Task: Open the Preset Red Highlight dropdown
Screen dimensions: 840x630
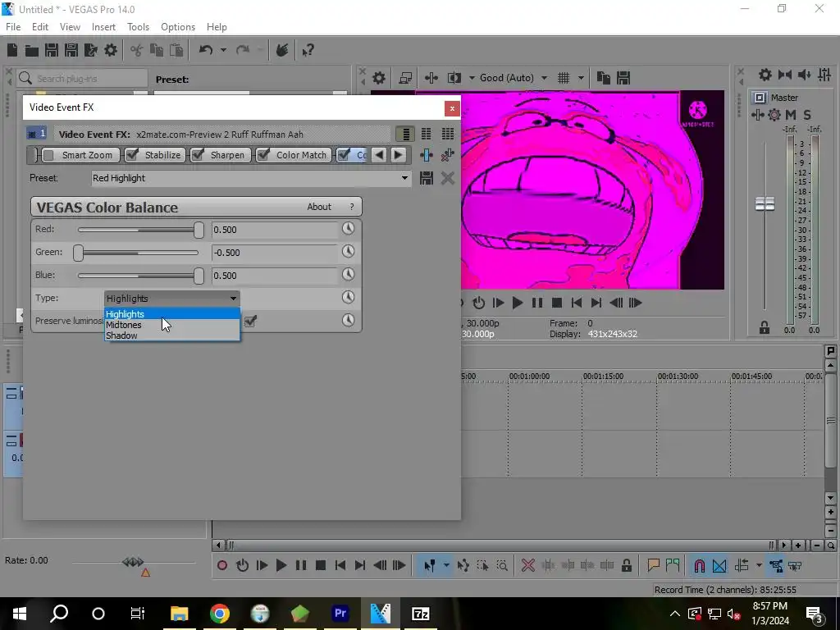Action: click(404, 178)
